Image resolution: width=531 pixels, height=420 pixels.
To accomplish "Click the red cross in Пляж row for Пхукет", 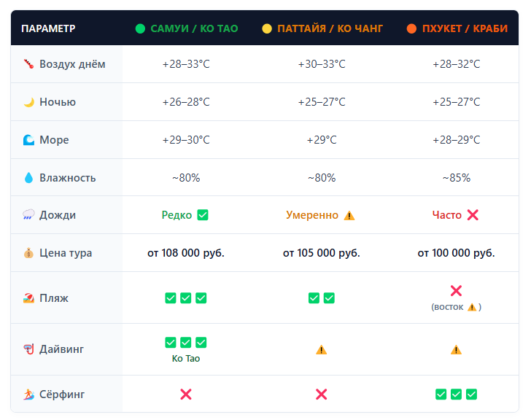I will 456,291.
